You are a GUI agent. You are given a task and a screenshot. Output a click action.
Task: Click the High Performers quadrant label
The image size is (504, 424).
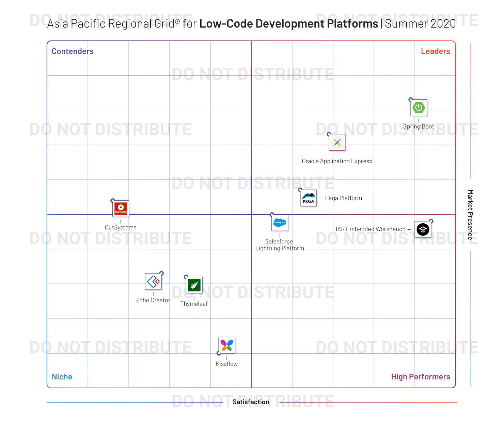point(421,377)
